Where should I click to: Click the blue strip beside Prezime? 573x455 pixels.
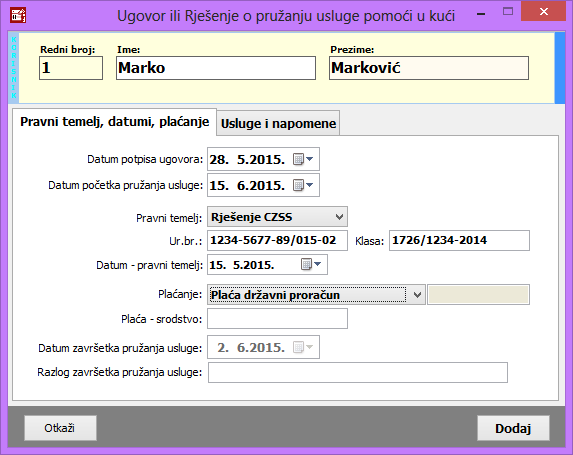click(559, 68)
